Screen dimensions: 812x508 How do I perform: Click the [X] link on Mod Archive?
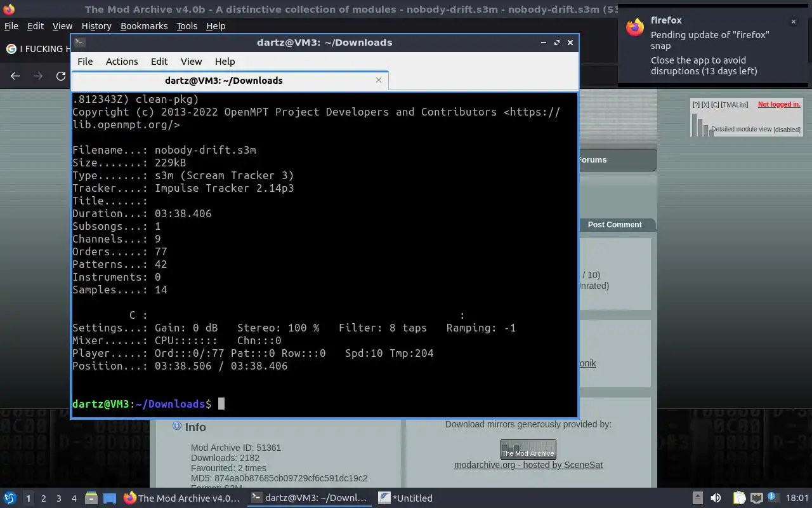click(x=705, y=104)
